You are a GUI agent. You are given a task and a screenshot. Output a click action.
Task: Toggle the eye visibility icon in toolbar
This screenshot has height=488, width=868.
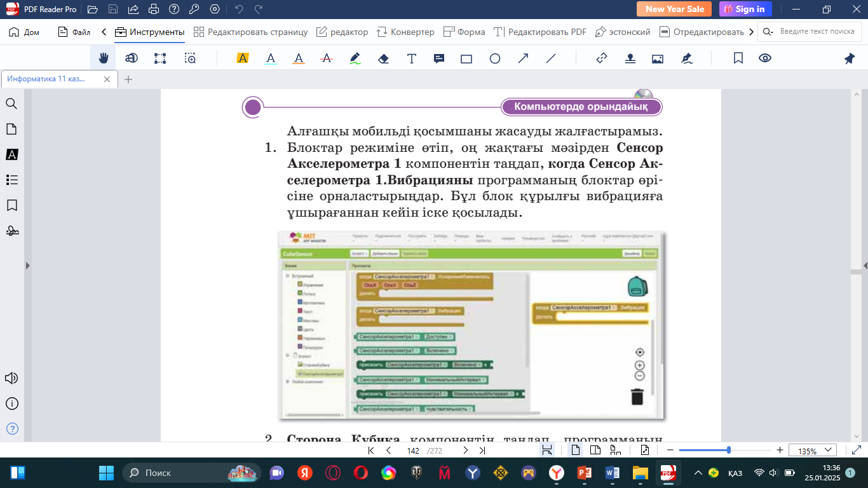765,58
